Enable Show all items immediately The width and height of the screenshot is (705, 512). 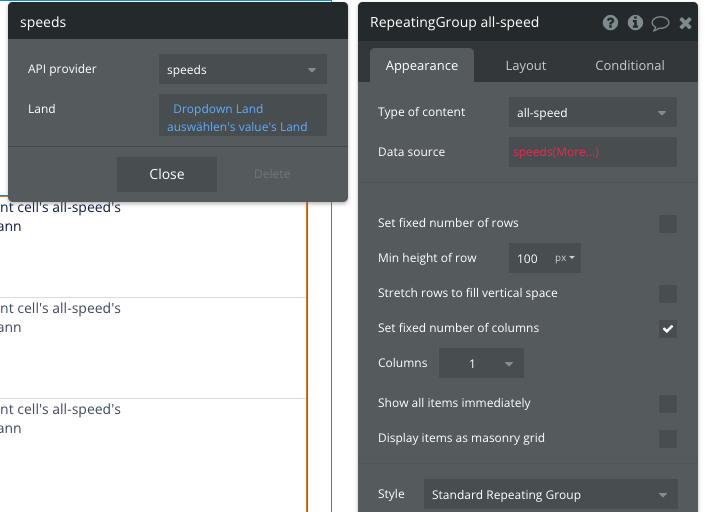[x=668, y=404]
